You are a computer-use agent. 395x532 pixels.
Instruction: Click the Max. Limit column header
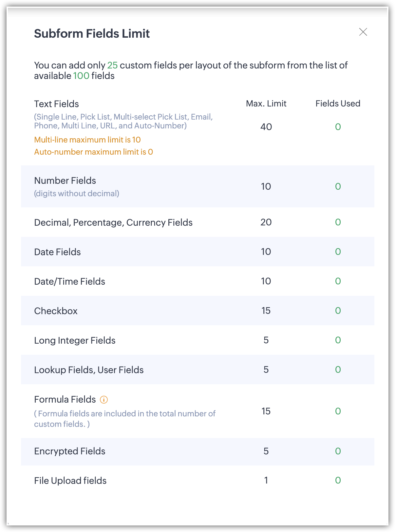tap(266, 104)
